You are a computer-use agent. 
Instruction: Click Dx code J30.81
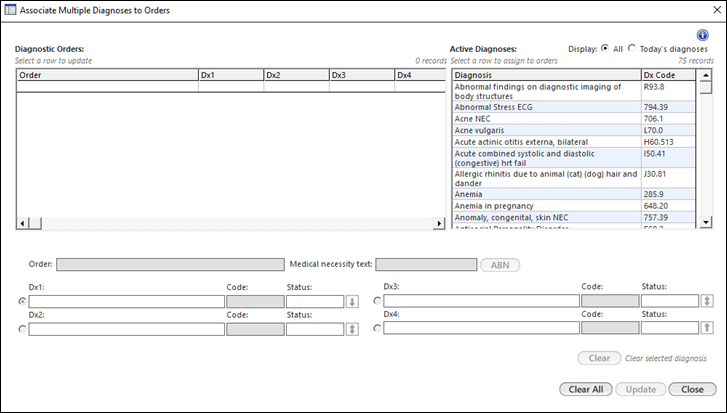655,174
